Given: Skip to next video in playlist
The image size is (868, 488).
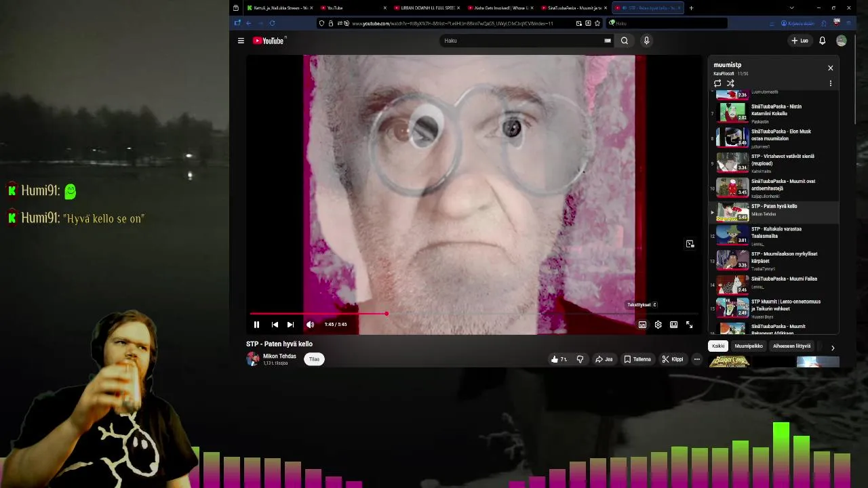Looking at the screenshot, I should (290, 325).
